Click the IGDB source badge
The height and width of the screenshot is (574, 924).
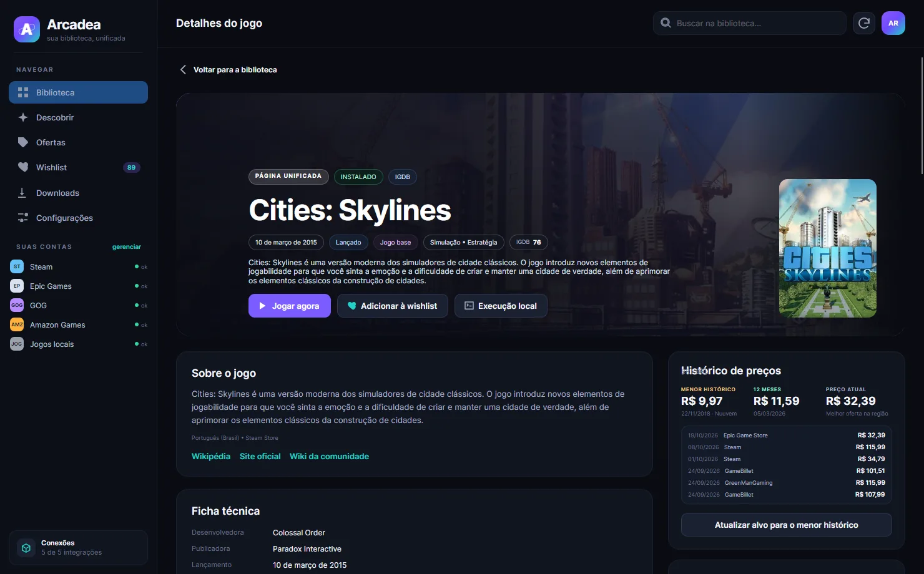[x=403, y=177]
